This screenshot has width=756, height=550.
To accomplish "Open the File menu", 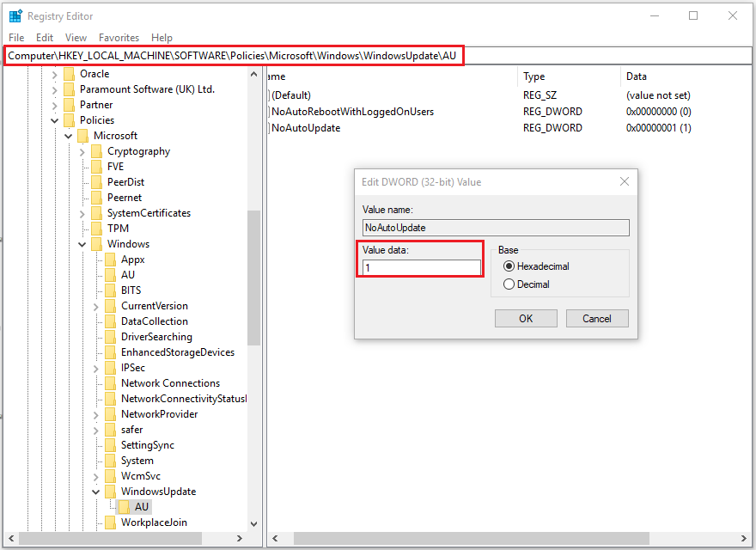I will [16, 38].
